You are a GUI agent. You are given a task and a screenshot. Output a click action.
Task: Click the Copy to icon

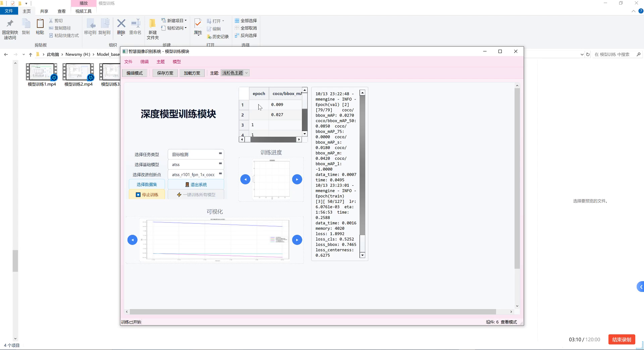(105, 24)
